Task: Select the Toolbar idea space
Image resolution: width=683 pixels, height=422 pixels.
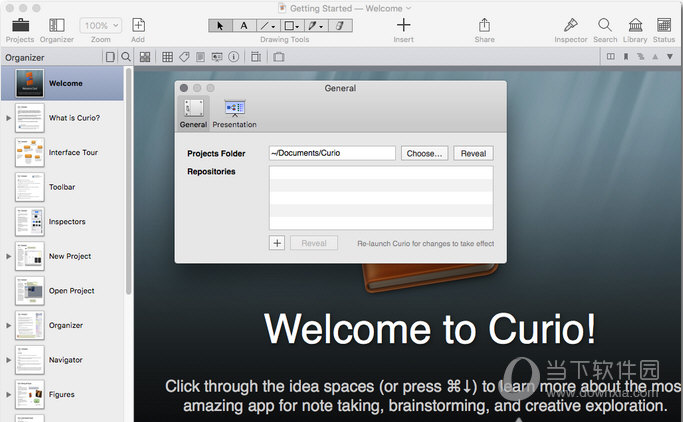Action: click(x=62, y=187)
